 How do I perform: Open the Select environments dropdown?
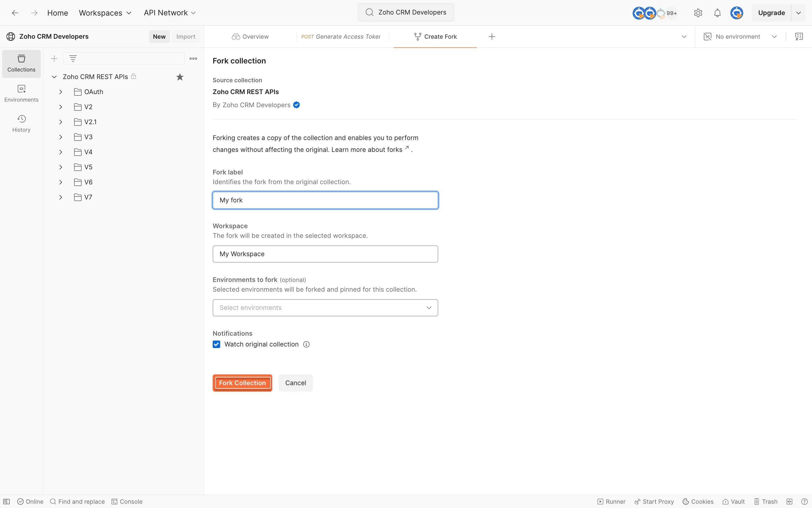tap(325, 308)
